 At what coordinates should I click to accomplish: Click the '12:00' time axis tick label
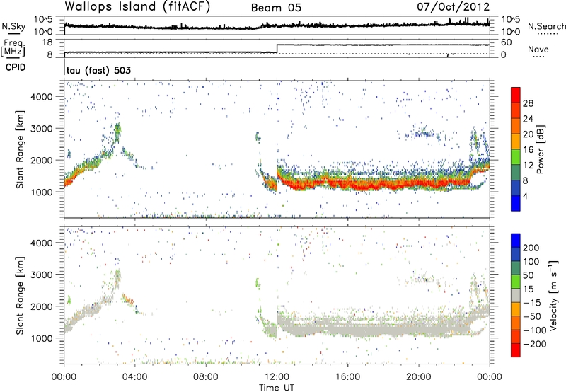(x=277, y=377)
